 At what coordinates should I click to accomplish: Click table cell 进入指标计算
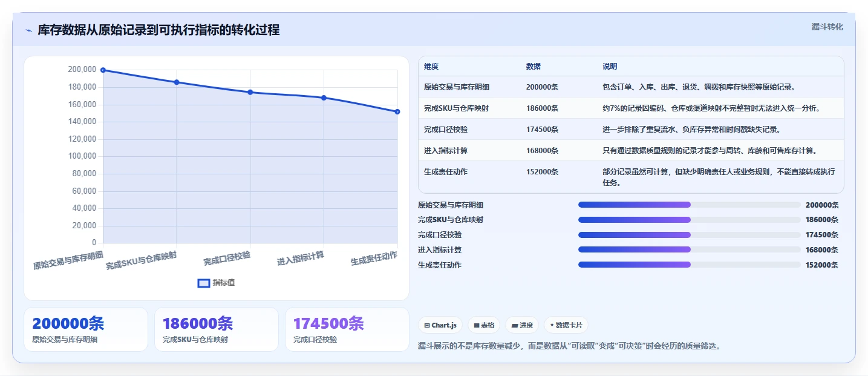click(446, 150)
